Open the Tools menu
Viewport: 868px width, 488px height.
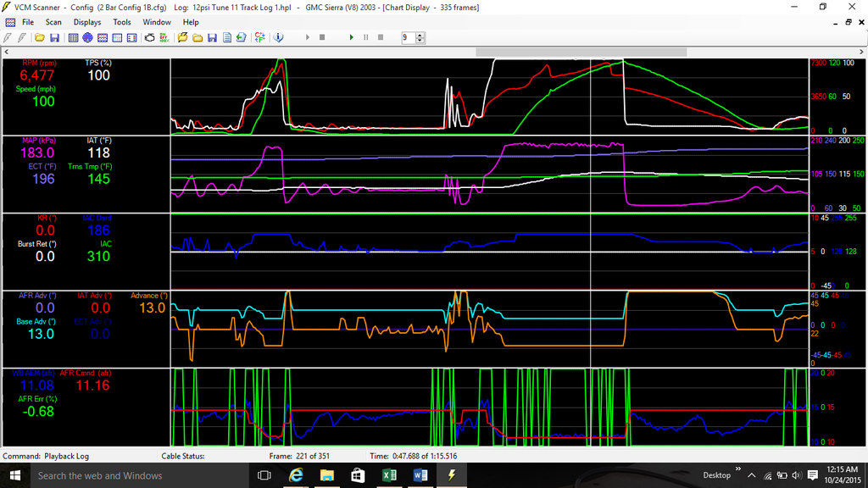coord(122,22)
